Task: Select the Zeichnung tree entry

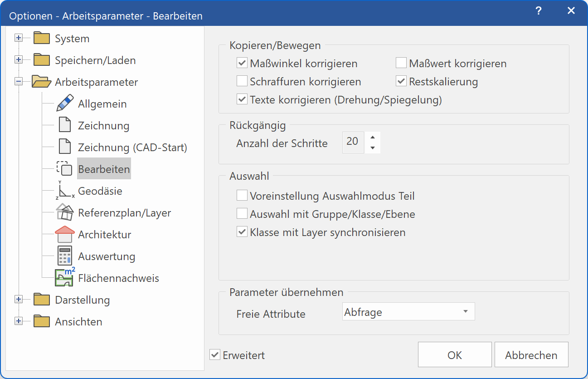Action: [x=103, y=126]
